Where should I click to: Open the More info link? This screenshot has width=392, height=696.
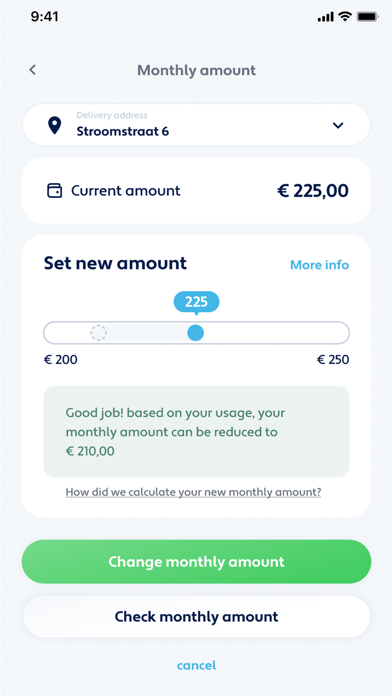click(x=320, y=265)
